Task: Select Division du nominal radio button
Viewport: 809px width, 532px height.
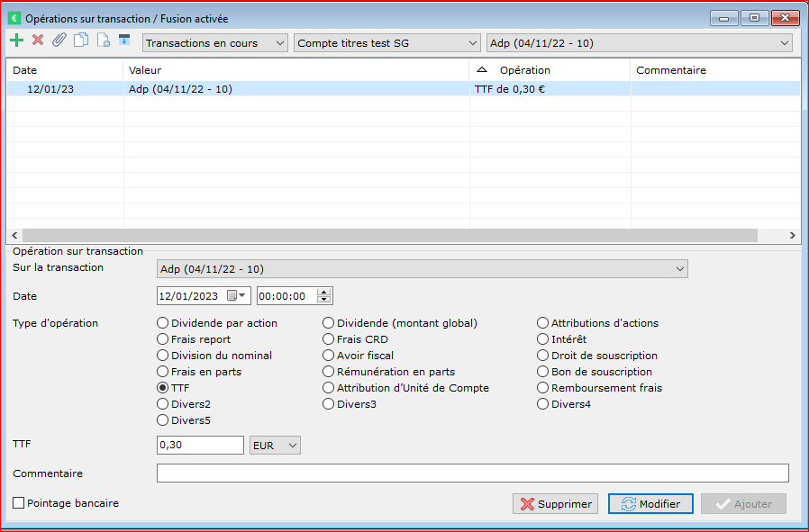Action: point(162,356)
